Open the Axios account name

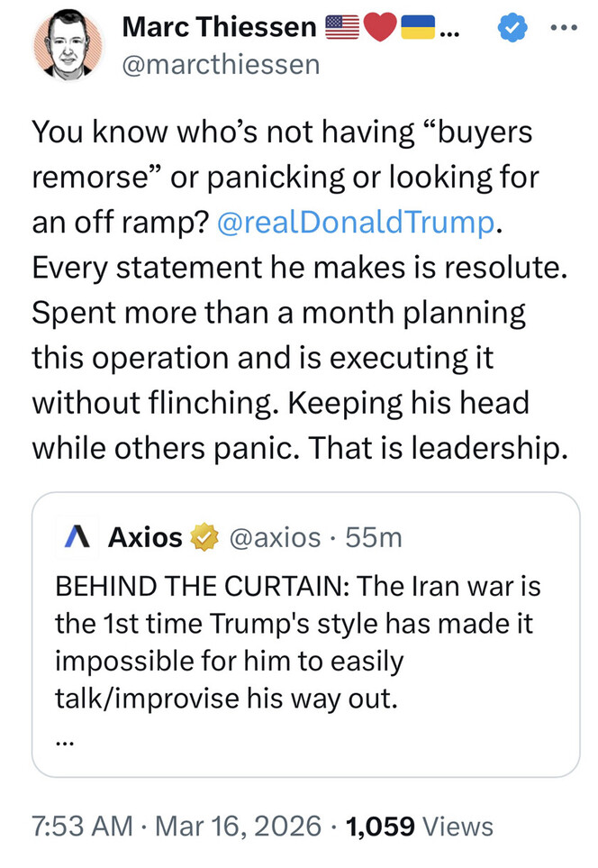tap(144, 537)
